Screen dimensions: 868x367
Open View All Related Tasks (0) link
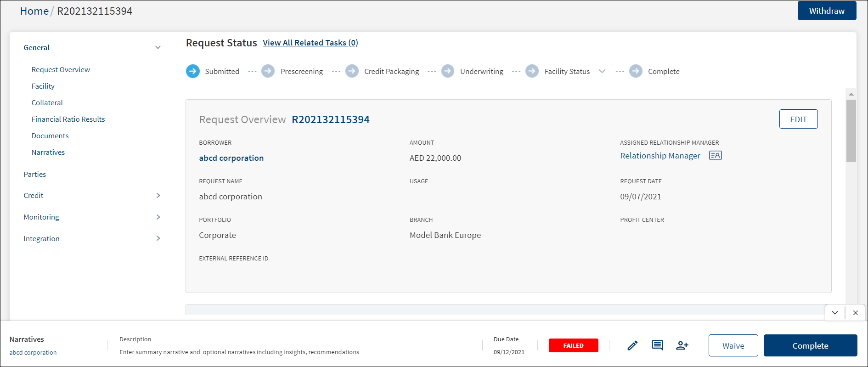coord(310,43)
